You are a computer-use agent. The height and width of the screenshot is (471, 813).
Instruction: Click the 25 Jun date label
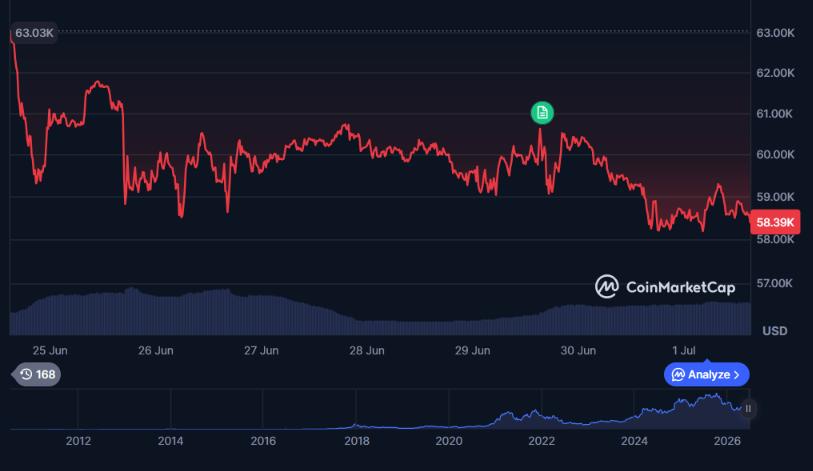point(50,351)
